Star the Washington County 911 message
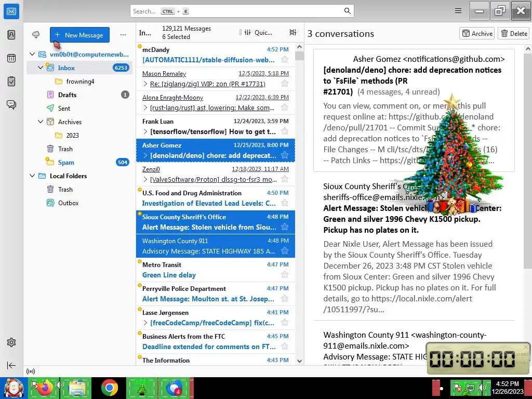Image resolution: width=532 pixels, height=399 pixels. click(x=285, y=251)
